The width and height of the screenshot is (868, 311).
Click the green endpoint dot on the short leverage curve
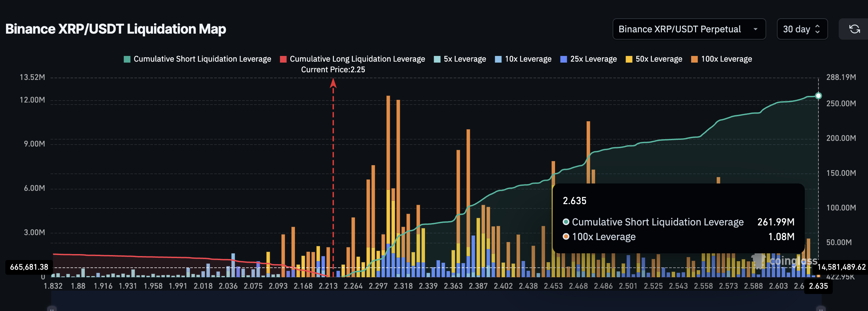point(818,96)
